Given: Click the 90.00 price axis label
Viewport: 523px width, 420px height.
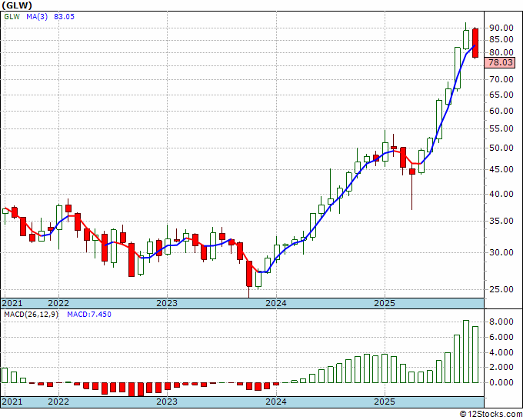Looking at the screenshot, I should [501, 28].
